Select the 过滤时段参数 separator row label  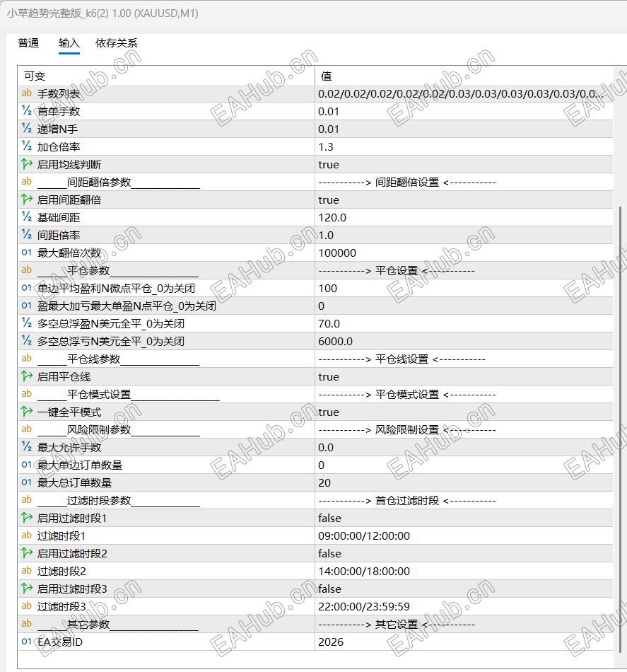[x=119, y=500]
